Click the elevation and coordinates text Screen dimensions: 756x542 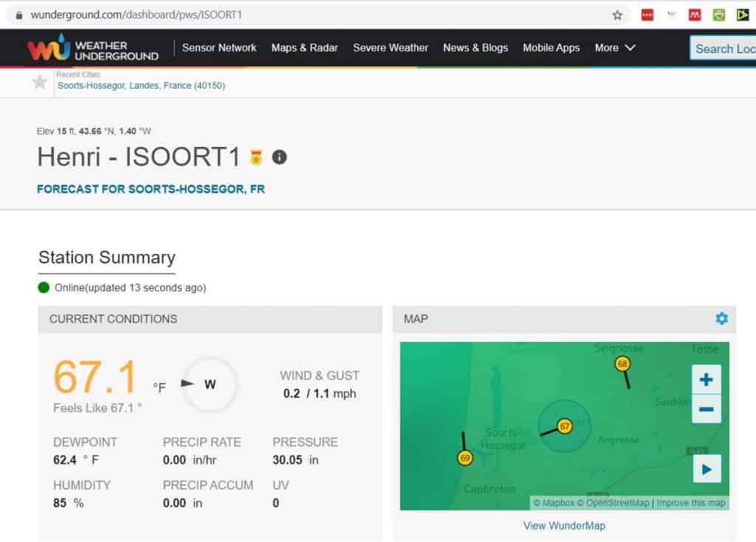[94, 131]
